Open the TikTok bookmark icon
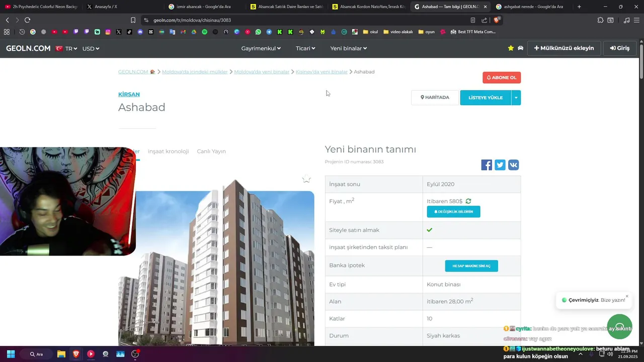 [129, 32]
